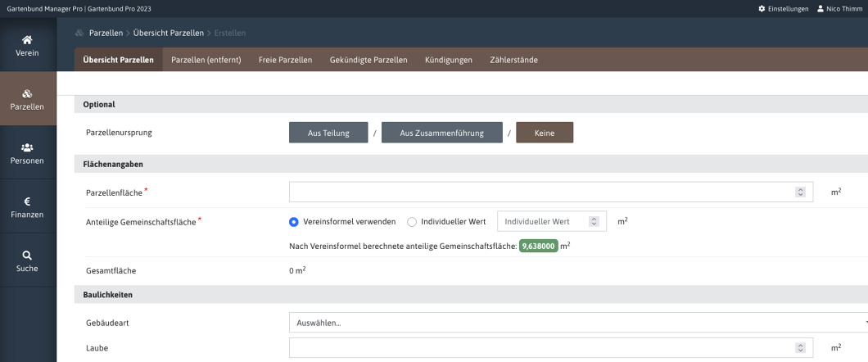
Task: Select Keine as Parzellenursprung
Action: (x=544, y=133)
